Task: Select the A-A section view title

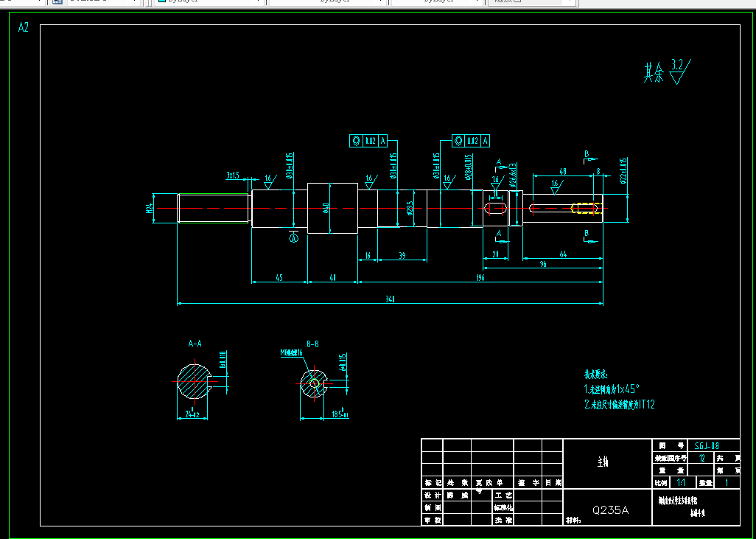Action: point(195,344)
